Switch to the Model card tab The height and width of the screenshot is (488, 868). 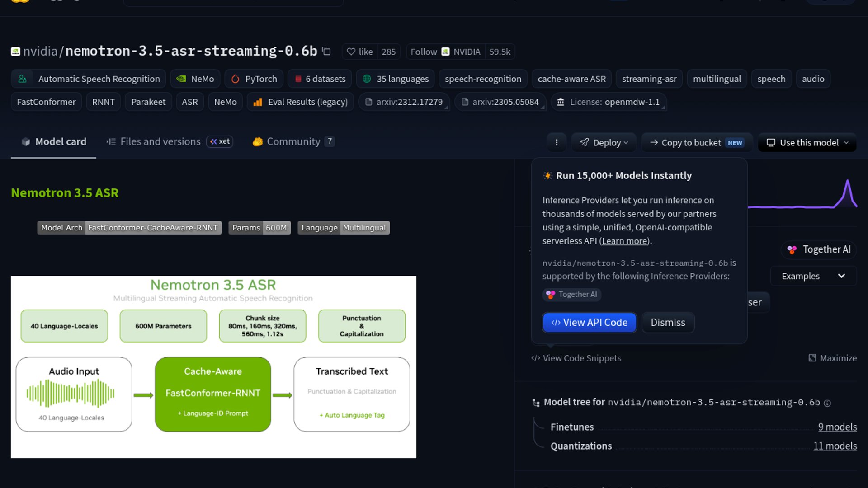(x=53, y=141)
